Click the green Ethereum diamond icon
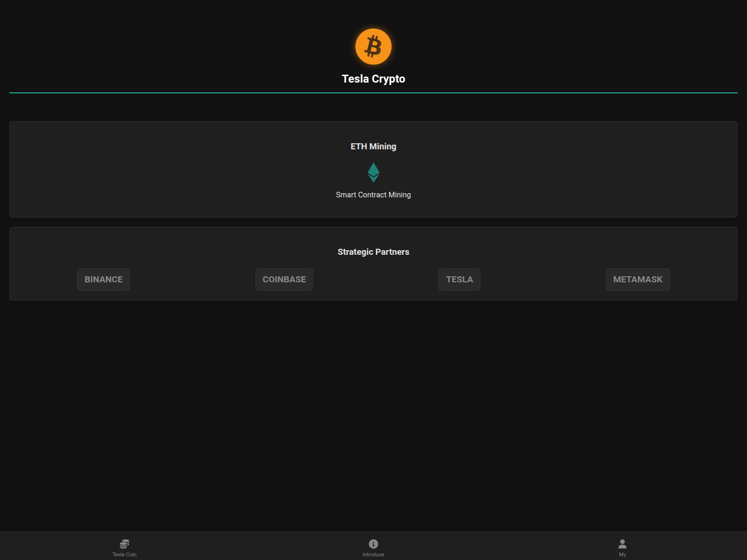This screenshot has height=560, width=747. (x=373, y=172)
